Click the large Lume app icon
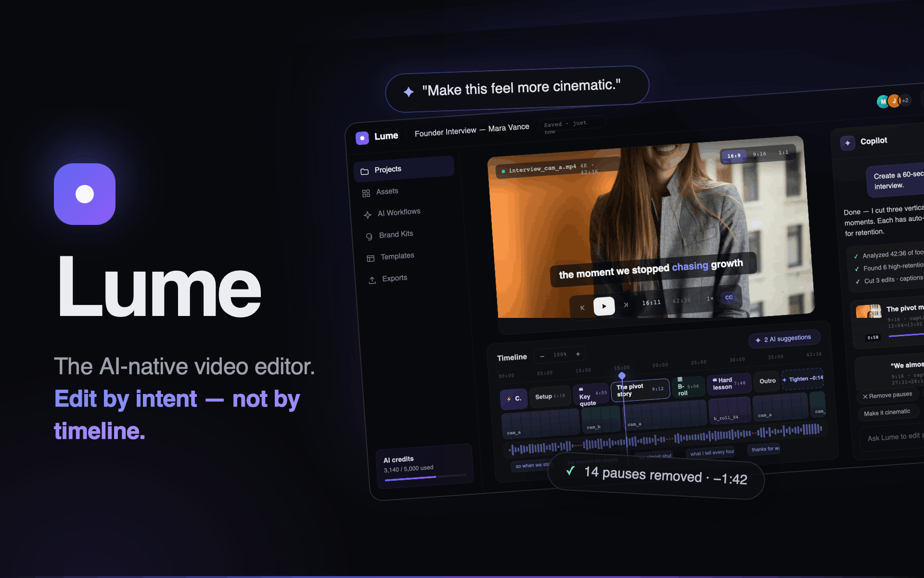The image size is (924, 578). point(85,194)
